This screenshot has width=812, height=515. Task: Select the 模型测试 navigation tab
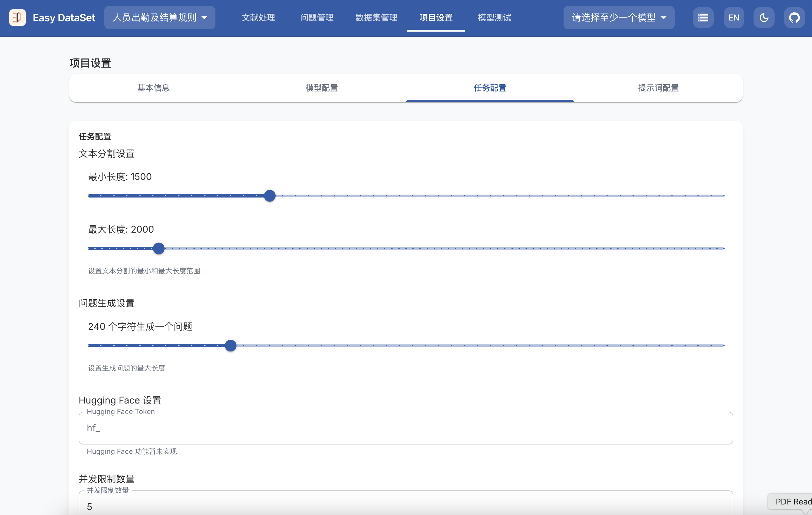(494, 18)
